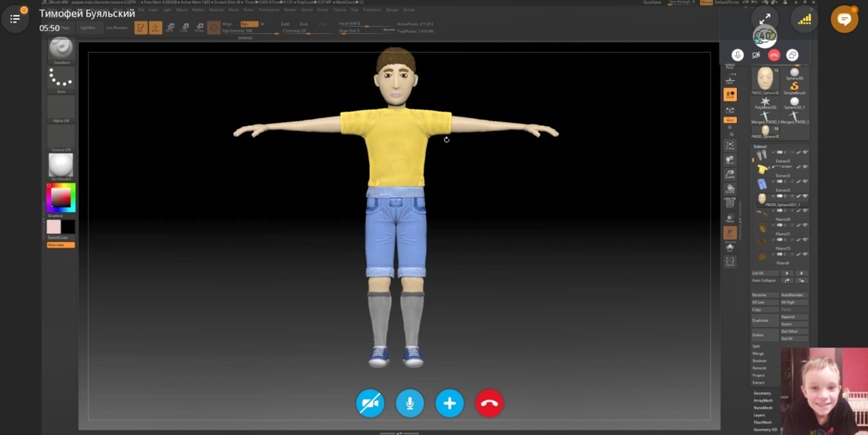Viewport: 868px width, 435px height.
Task: Toggle visibility eye of Extract5 subtool
Action: tap(805, 153)
